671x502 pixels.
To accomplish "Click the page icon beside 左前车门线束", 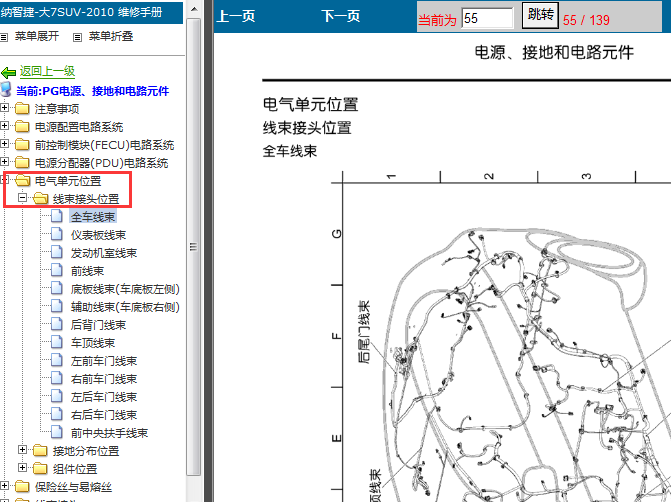I will tap(57, 360).
